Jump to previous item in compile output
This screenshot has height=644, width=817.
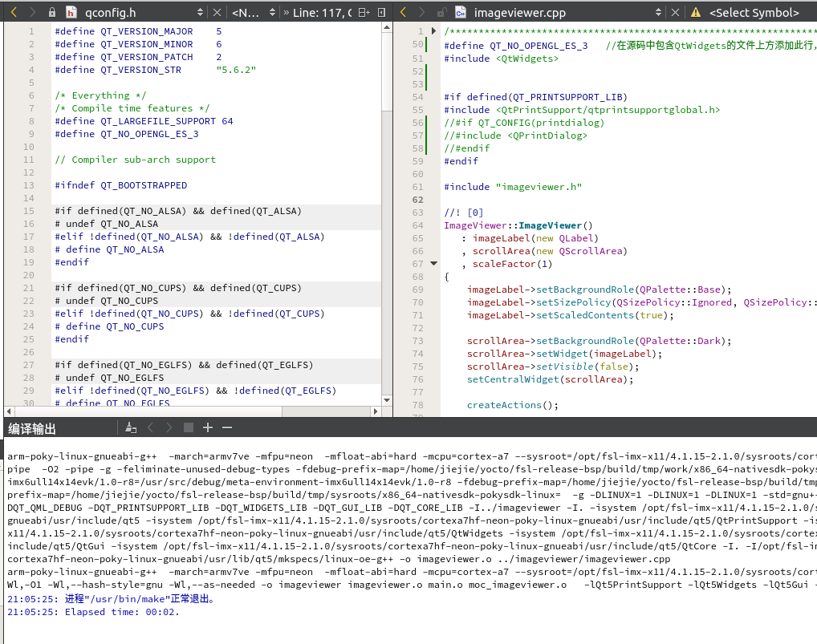tap(150, 428)
